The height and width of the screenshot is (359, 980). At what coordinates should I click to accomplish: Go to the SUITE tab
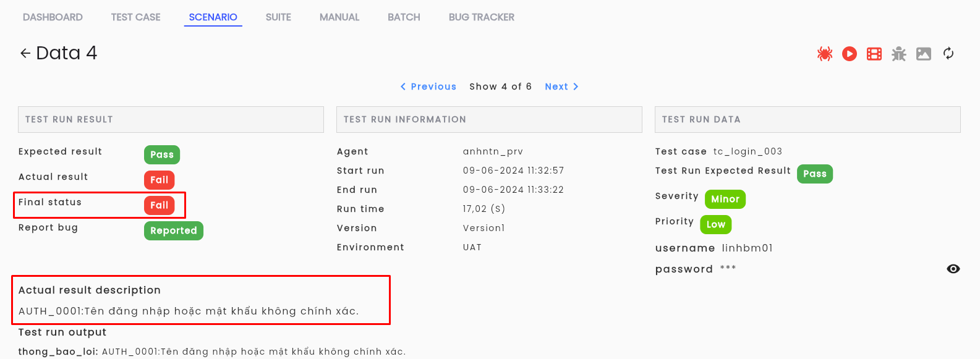click(x=278, y=17)
